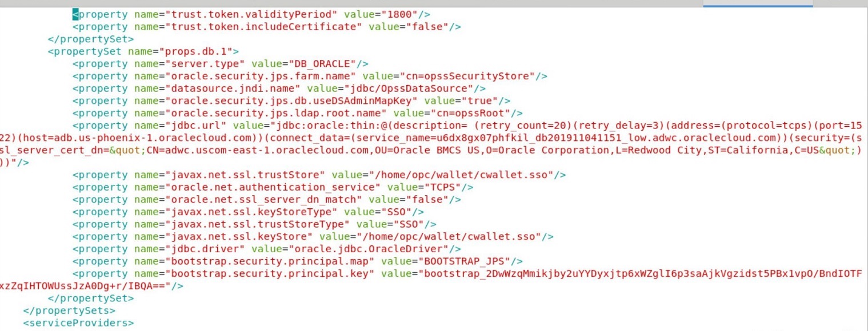The width and height of the screenshot is (868, 331).
Task: Select the wallet path value of javax.net.ssl.trustStore
Action: point(462,175)
